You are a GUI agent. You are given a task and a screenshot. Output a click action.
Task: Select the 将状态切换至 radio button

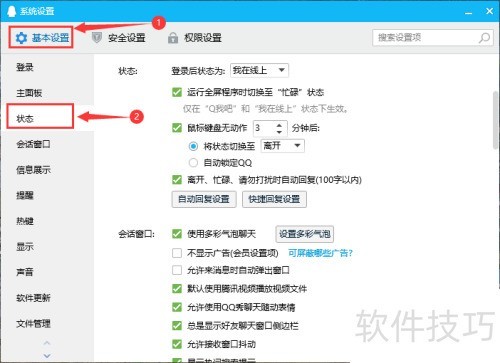tap(193, 146)
